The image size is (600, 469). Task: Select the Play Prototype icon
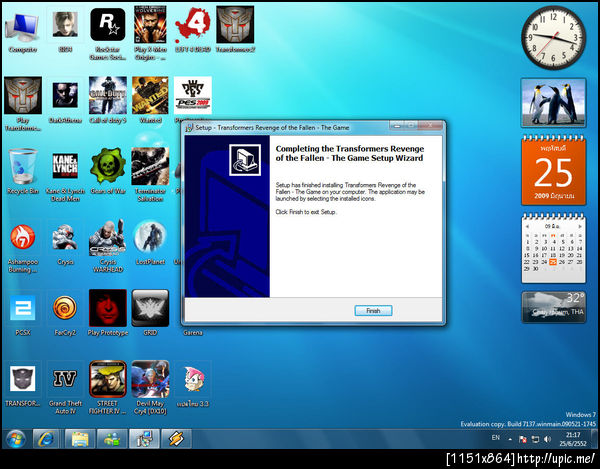click(108, 313)
